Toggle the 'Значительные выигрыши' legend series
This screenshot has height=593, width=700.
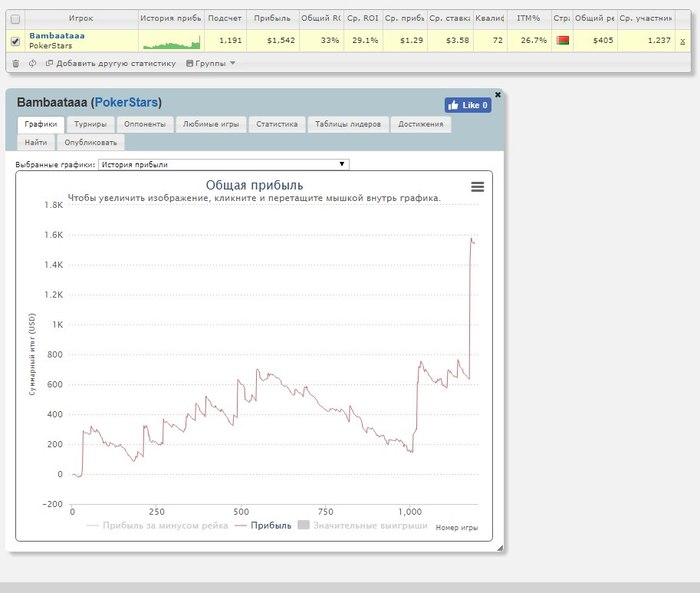[x=362, y=525]
